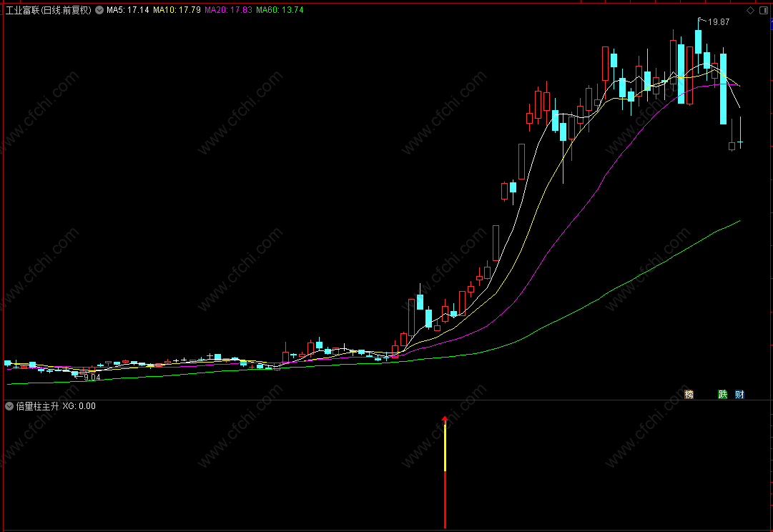The image size is (773, 532).
Task: Select the MA60: 13.74 label
Action: [x=280, y=10]
